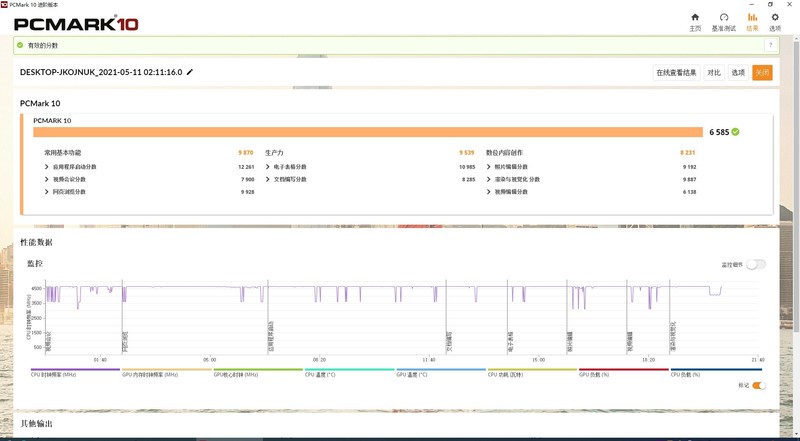The height and width of the screenshot is (441, 800).
Task: Click the 对比 compare button
Action: click(714, 72)
